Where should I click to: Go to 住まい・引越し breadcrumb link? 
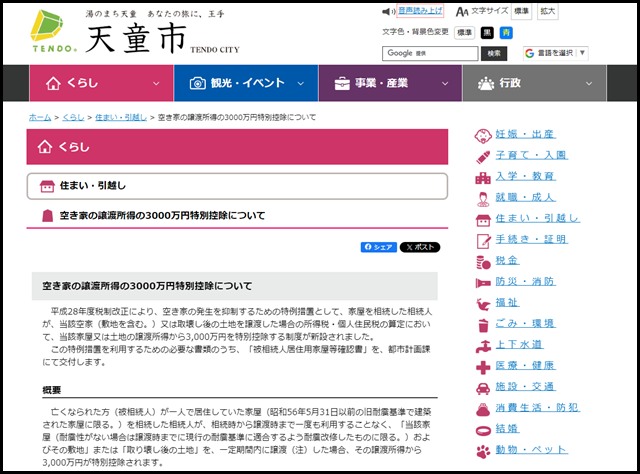[121, 118]
